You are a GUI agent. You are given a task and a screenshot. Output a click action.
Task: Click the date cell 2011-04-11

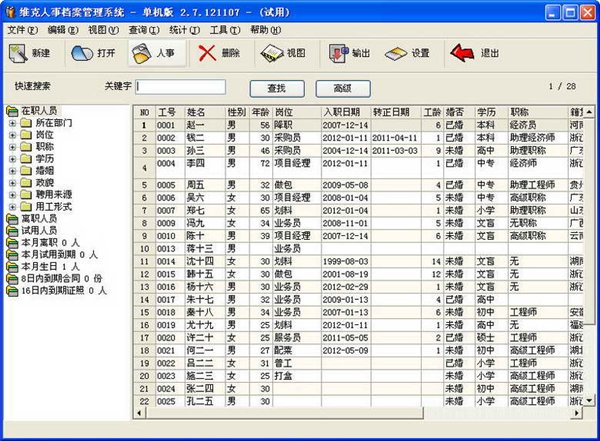point(395,138)
